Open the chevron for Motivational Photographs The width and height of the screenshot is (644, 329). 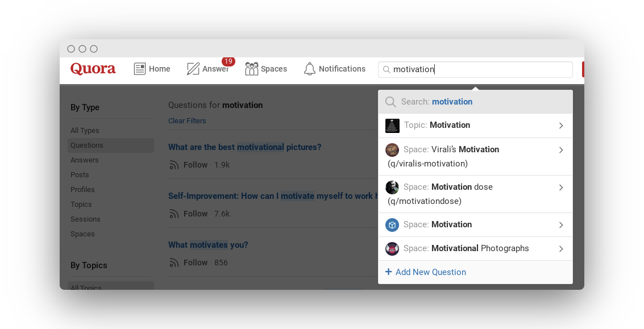(x=561, y=249)
